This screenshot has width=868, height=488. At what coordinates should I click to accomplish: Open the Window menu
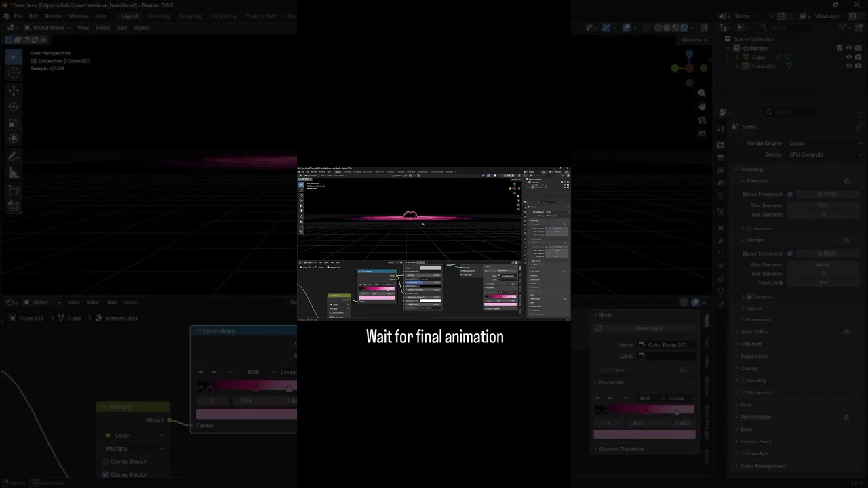click(79, 16)
